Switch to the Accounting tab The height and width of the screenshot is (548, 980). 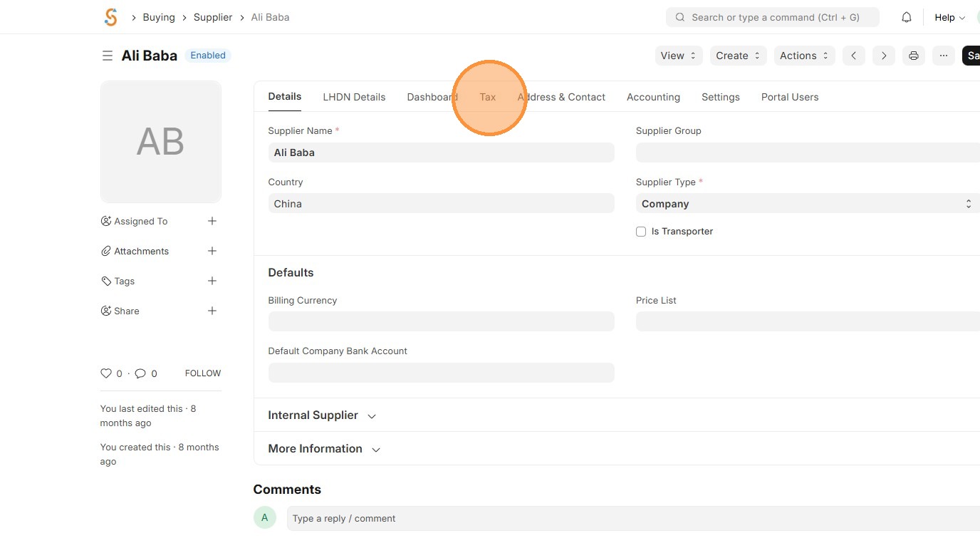pyautogui.click(x=653, y=97)
